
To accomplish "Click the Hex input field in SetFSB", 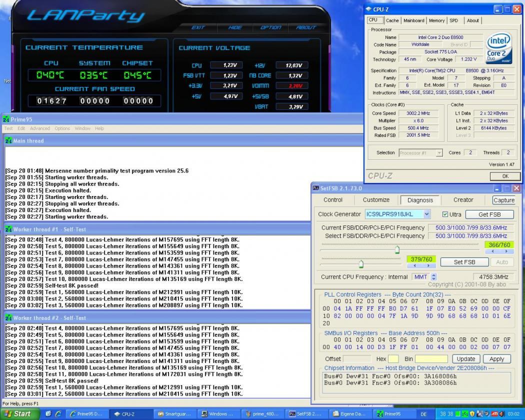I will [393, 359].
